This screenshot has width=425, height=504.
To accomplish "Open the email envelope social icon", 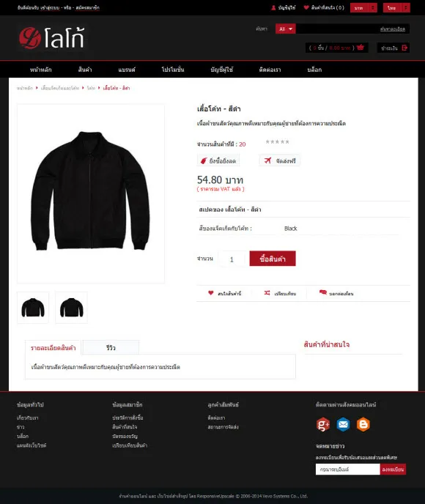I will (343, 424).
